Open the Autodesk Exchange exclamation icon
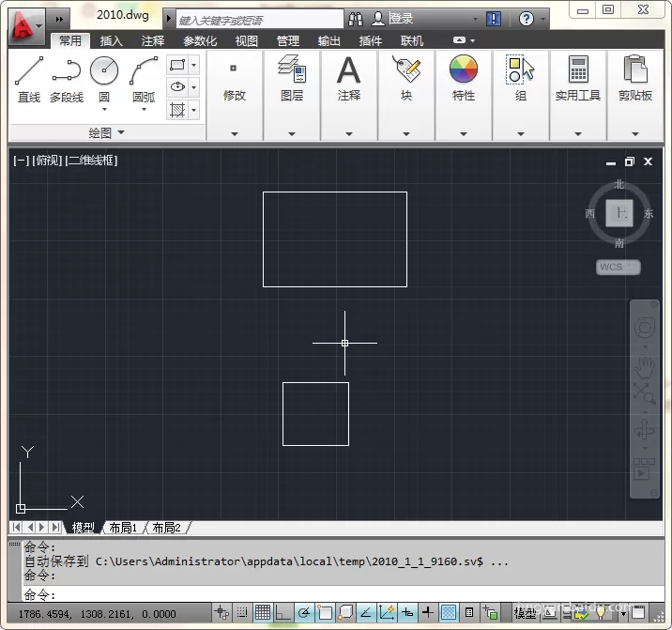 [494, 19]
